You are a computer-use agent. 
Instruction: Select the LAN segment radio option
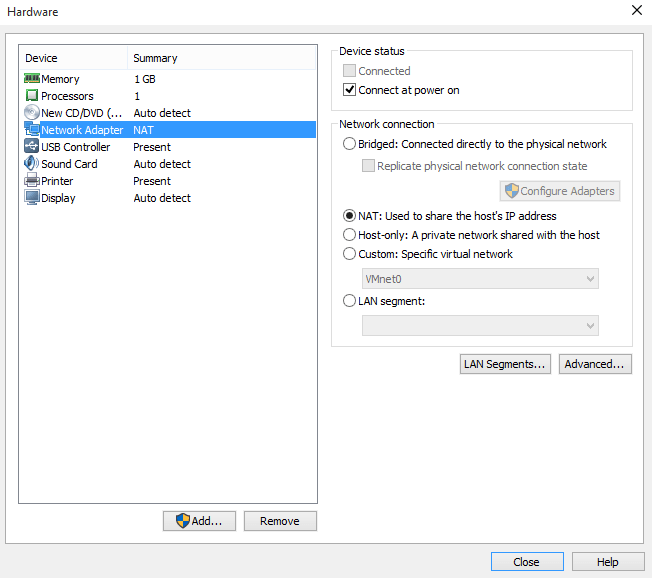pyautogui.click(x=349, y=300)
